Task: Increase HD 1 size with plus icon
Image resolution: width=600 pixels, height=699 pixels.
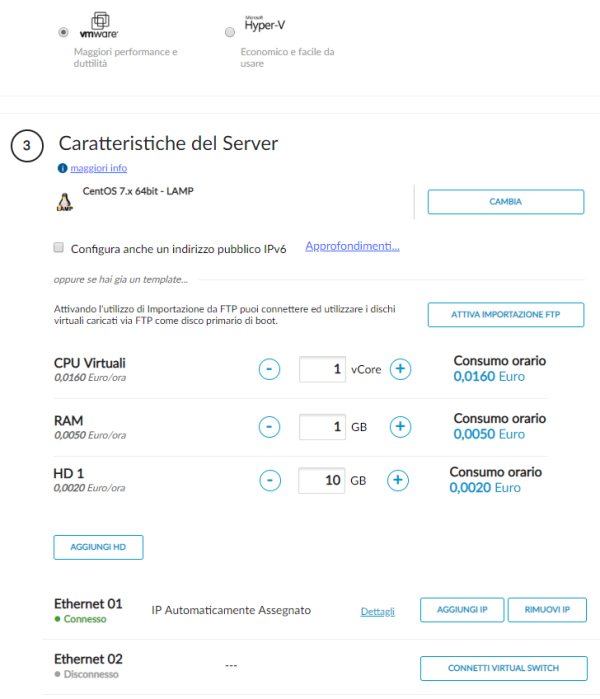Action: point(398,480)
